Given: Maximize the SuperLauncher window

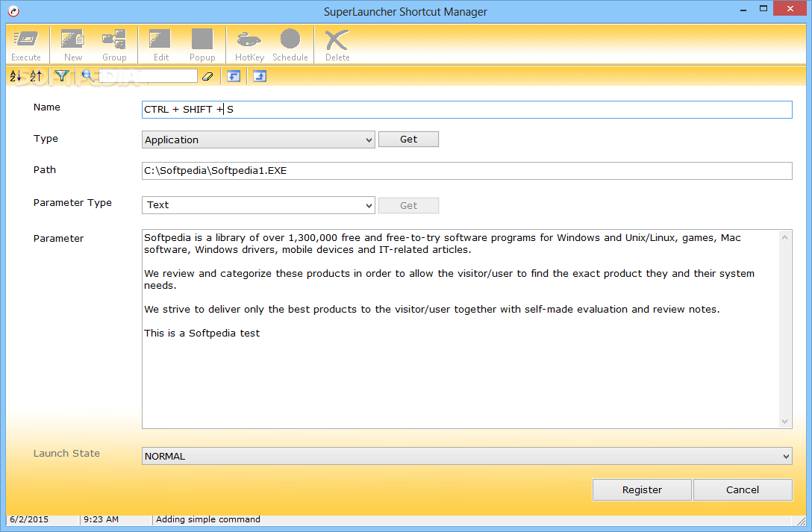Looking at the screenshot, I should pyautogui.click(x=763, y=9).
